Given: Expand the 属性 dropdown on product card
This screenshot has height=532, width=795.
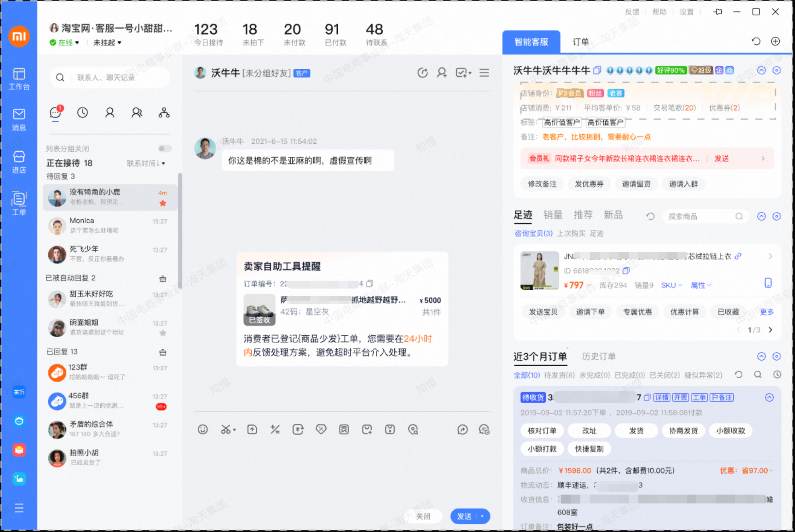Looking at the screenshot, I should 701,285.
